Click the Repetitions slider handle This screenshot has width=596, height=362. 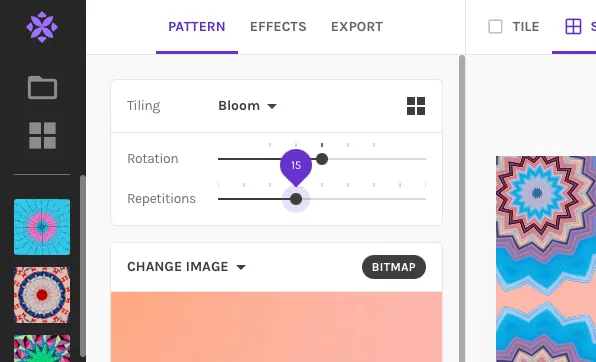click(296, 199)
